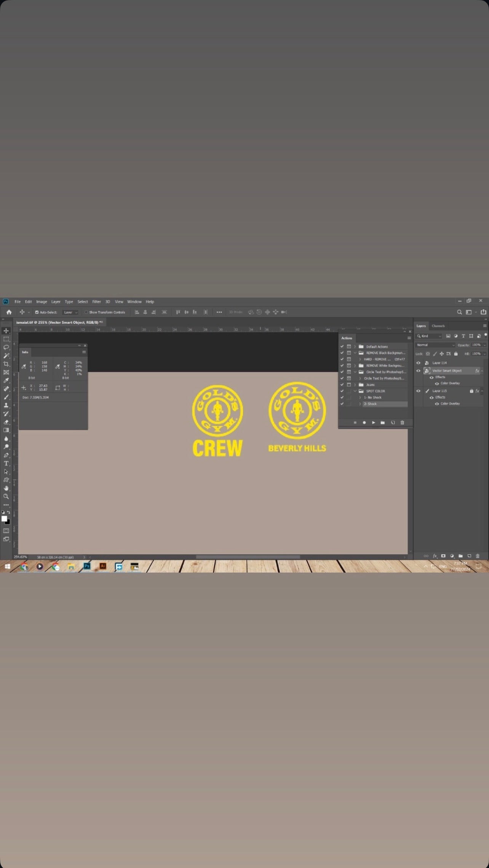The image size is (489, 868).
Task: Delete layer using Layers panel trash icon
Action: (478, 556)
